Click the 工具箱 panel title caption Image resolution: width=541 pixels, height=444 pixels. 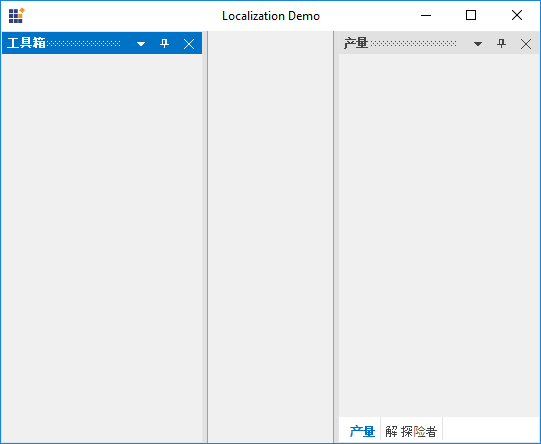(x=26, y=43)
